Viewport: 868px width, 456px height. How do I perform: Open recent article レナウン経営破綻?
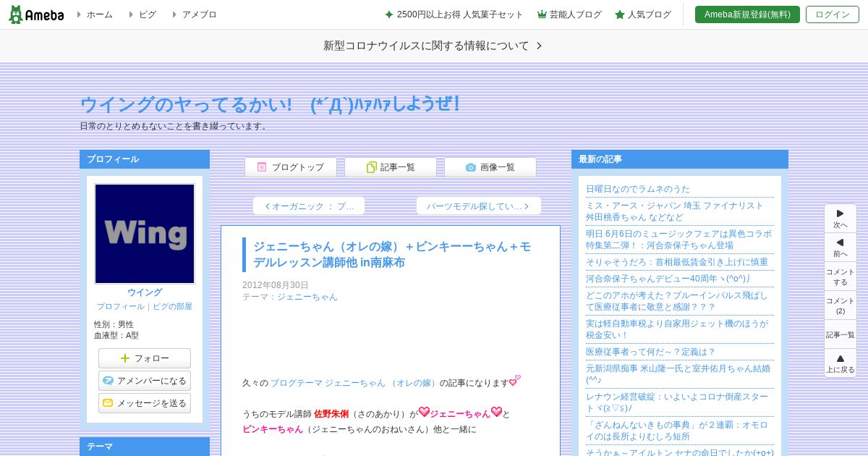point(677,402)
